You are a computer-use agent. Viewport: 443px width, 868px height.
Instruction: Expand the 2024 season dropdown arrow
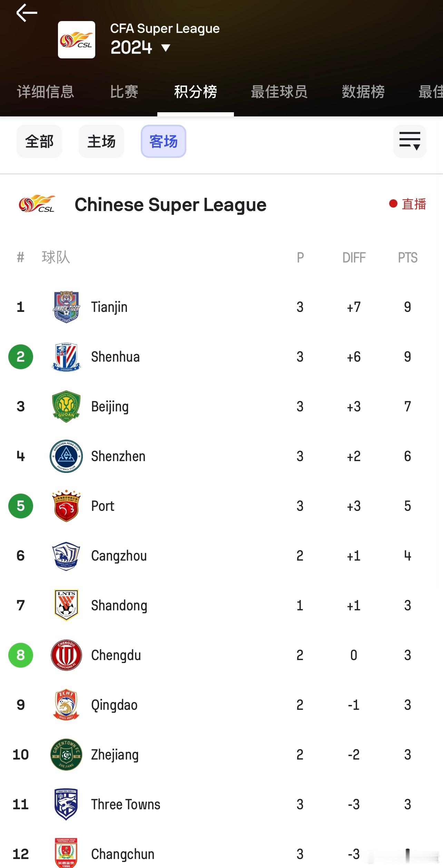pyautogui.click(x=166, y=48)
